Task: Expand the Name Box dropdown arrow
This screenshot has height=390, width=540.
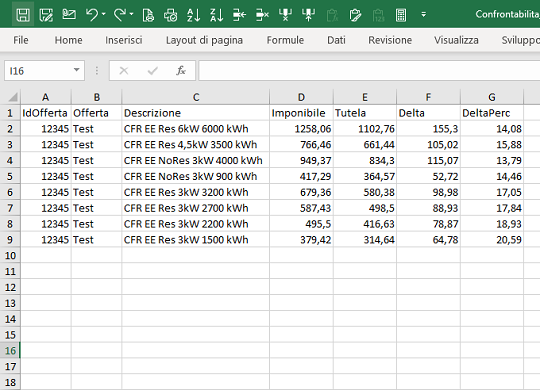Action: pos(76,70)
